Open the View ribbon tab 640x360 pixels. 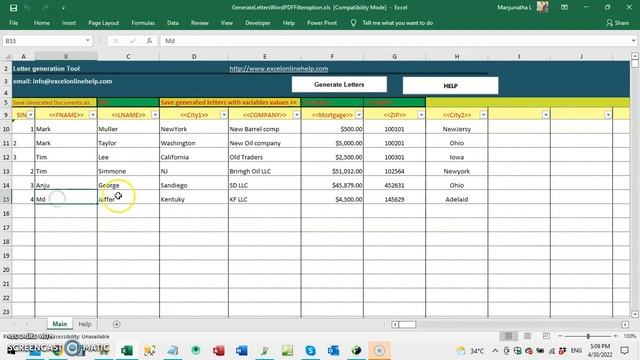227,23
